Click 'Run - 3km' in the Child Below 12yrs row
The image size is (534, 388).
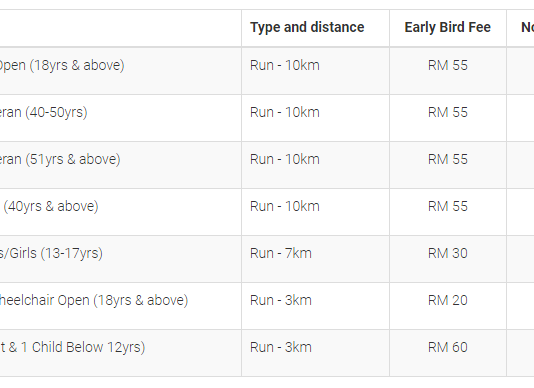click(281, 347)
